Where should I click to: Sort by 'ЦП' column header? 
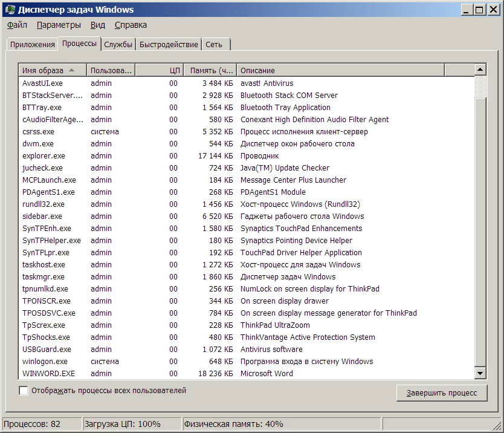pyautogui.click(x=160, y=71)
